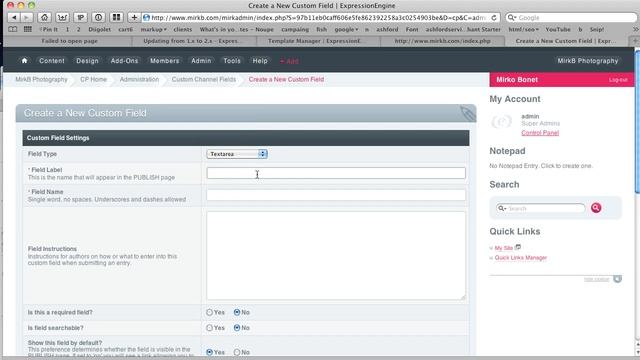Click the Notepad no-entry text to create one
The height and width of the screenshot is (360, 640).
pyautogui.click(x=541, y=166)
